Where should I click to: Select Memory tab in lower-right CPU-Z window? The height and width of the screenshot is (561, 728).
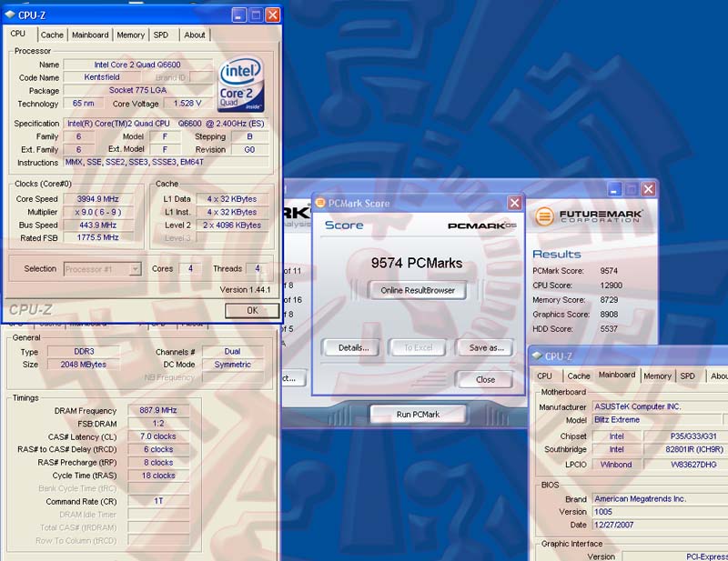coord(657,376)
